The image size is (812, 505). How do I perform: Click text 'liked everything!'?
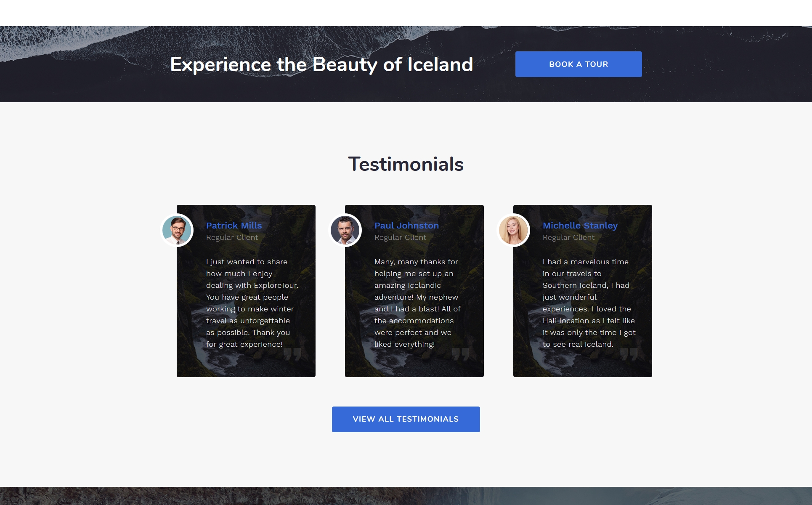[404, 344]
